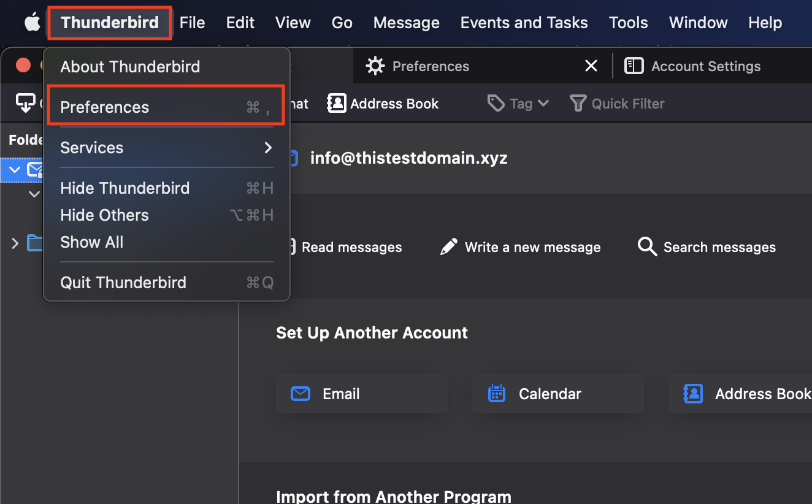This screenshot has height=504, width=812.
Task: Open the Tools menu
Action: coord(628,23)
